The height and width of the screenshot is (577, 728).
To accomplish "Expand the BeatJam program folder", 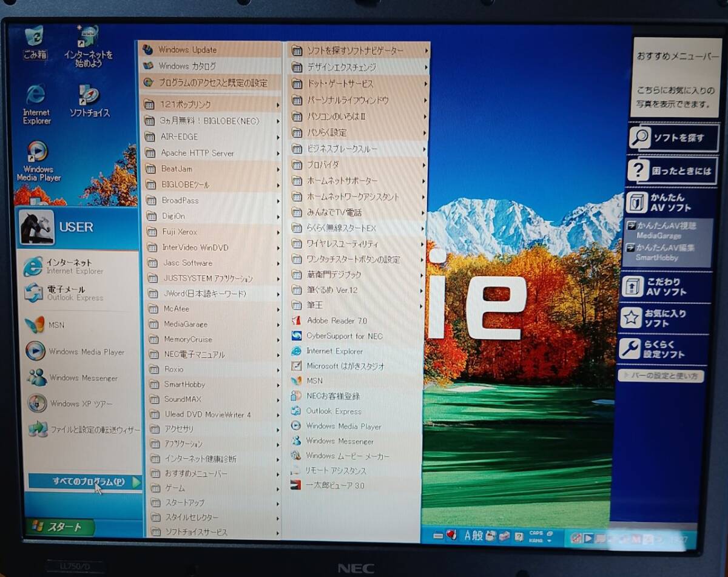I will [211, 169].
